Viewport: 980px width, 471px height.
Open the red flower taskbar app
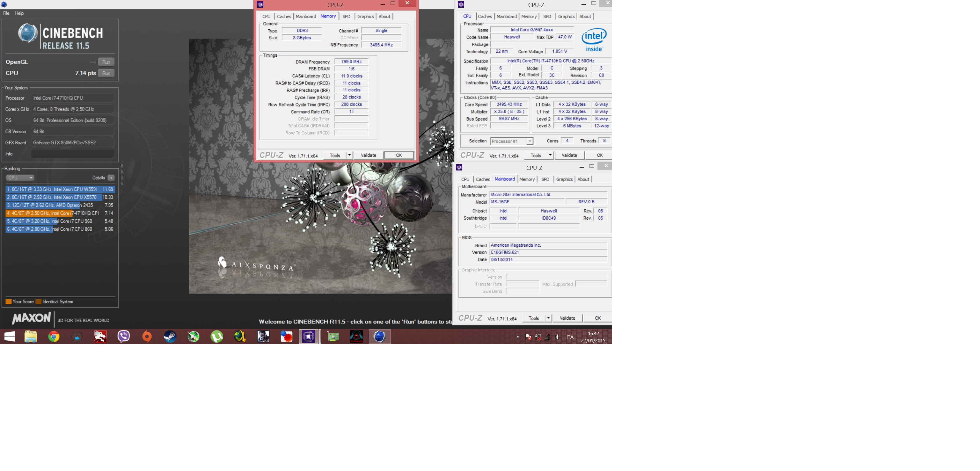coord(286,337)
